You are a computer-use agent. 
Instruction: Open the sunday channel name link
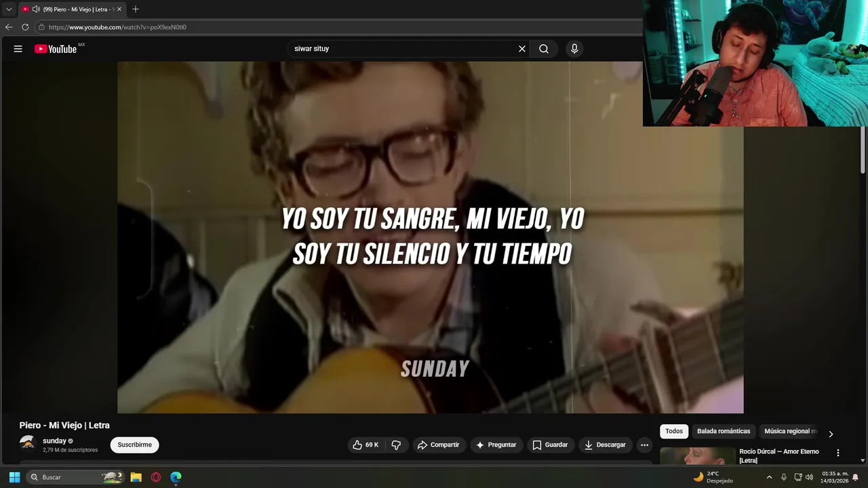click(54, 441)
